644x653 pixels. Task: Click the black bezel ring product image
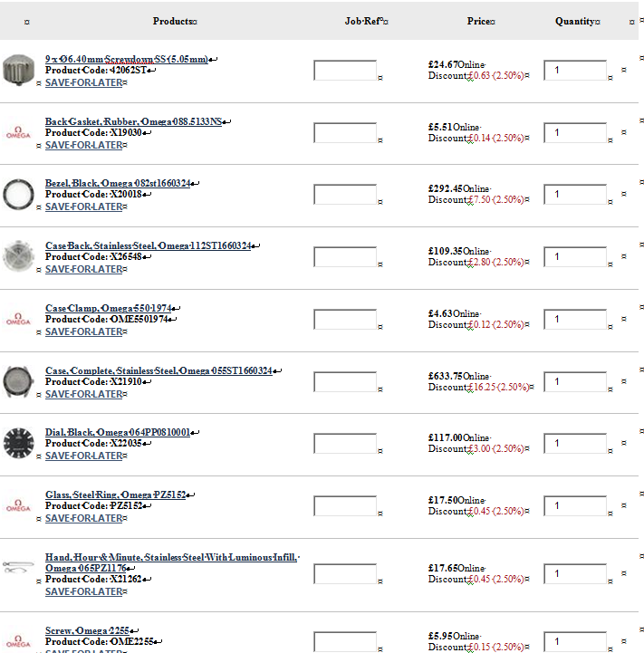[15, 194]
